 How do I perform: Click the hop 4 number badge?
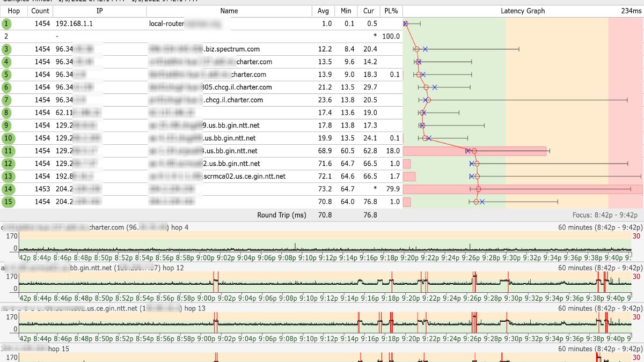pyautogui.click(x=6, y=62)
